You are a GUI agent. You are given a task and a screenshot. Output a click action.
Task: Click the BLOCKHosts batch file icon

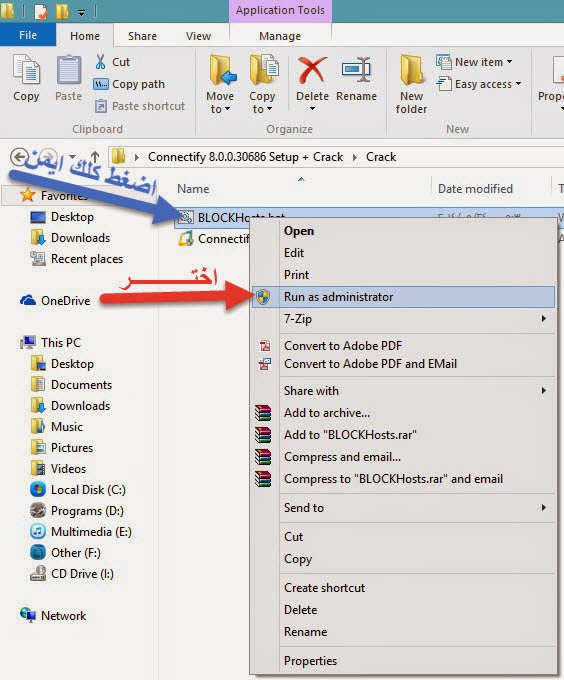[186, 217]
